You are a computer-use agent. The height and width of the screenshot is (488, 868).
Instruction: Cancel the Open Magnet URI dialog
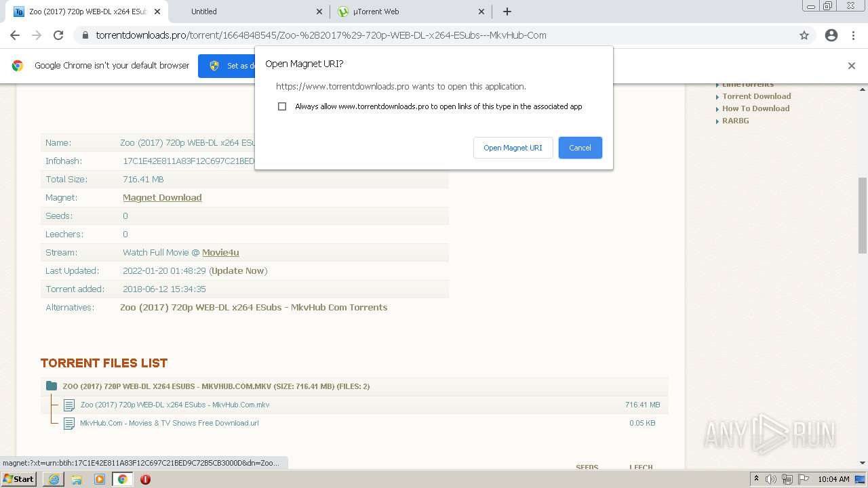pyautogui.click(x=580, y=148)
